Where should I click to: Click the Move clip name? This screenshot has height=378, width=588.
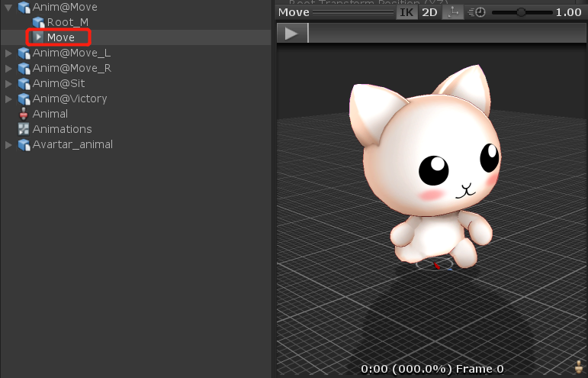click(61, 37)
